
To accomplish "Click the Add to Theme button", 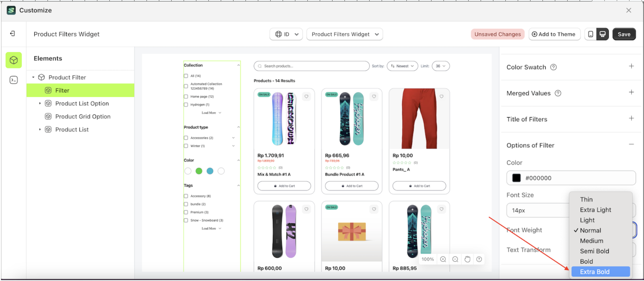I will pos(554,34).
